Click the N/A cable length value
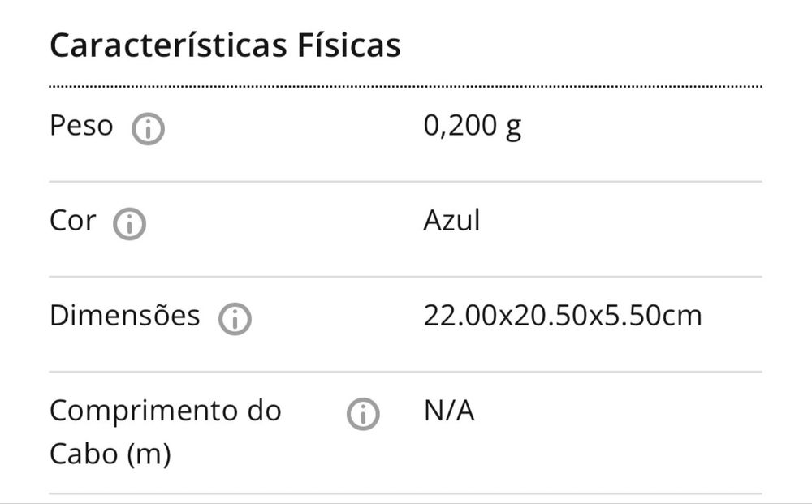Image resolution: width=812 pixels, height=504 pixels. [x=448, y=411]
